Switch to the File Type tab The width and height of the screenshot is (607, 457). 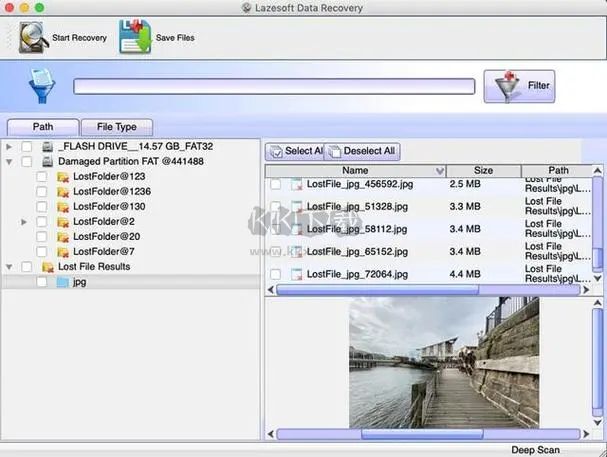point(116,127)
